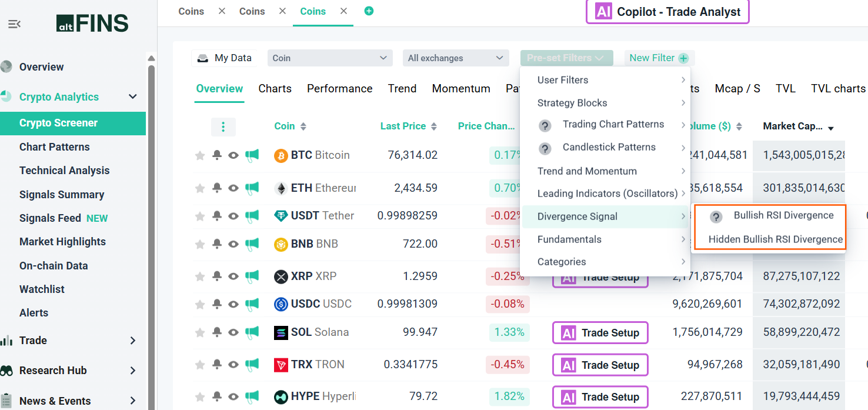Open the All exchanges dropdown
868x410 pixels.
(456, 58)
